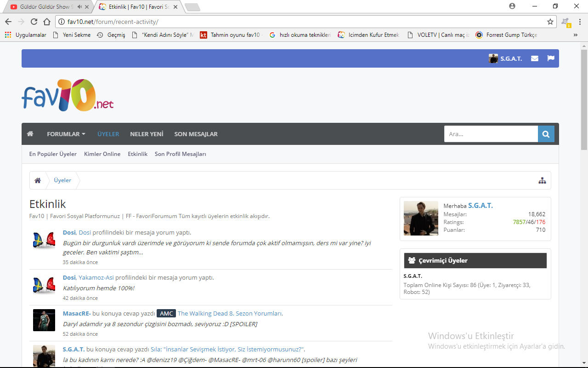Screen dimensions: 588x368
Task: Open the sitemap icon right of breadcrumb
Action: click(x=542, y=180)
